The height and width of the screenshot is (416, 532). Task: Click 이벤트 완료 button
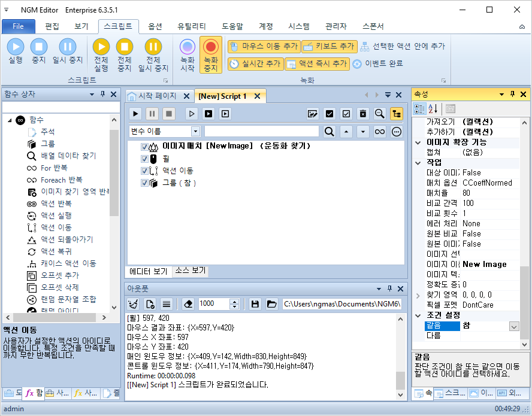[x=377, y=63]
